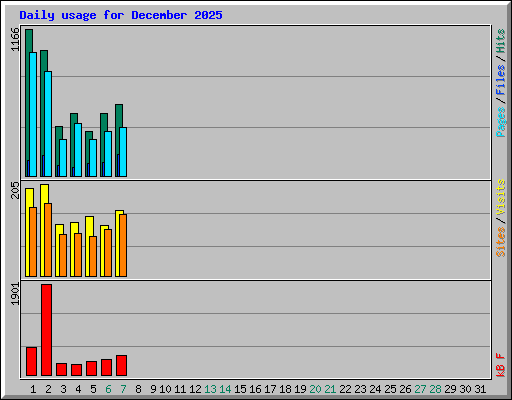The height and width of the screenshot is (400, 512).
Task: Click the day 1 red KB bar
Action: pyautogui.click(x=31, y=361)
